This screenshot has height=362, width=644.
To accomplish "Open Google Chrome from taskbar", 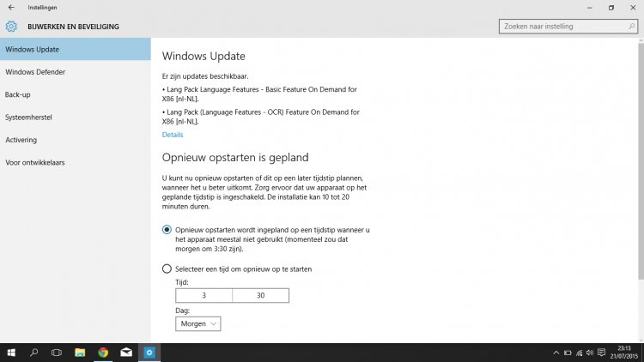I will click(103, 353).
